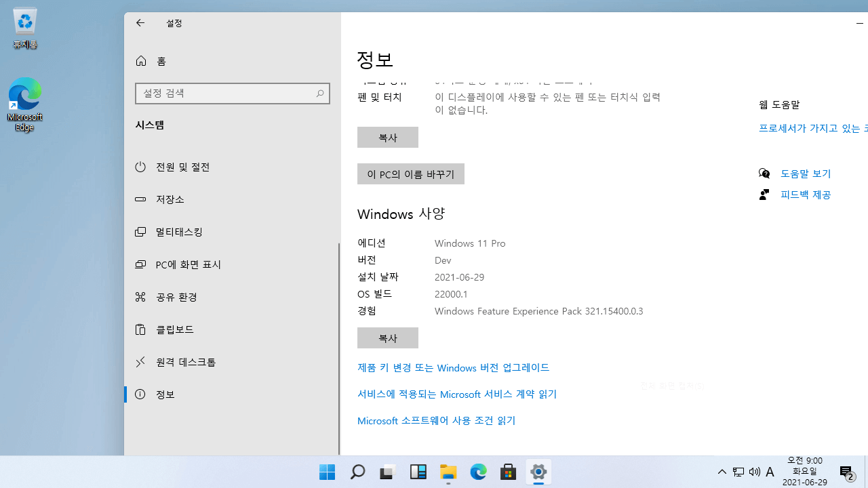
Task: Open Microsoft 소프트웨어 사용 조건 읽기 link
Action: tap(437, 420)
